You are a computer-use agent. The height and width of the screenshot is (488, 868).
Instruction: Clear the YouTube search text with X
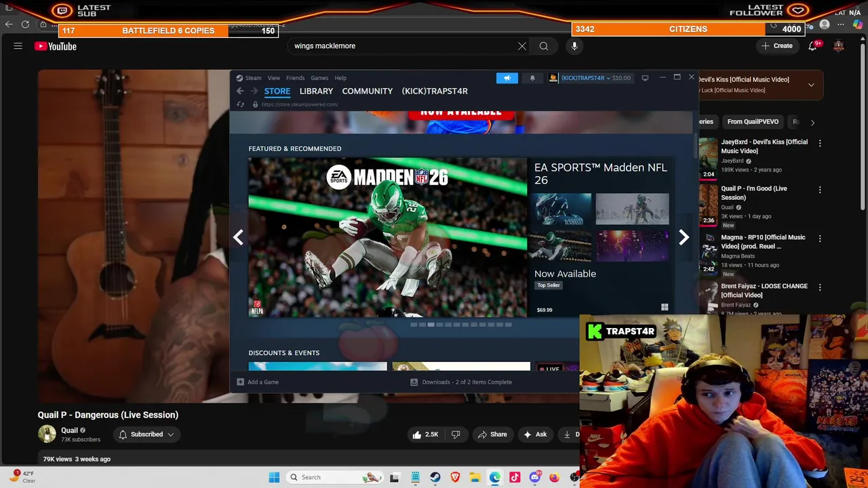522,46
